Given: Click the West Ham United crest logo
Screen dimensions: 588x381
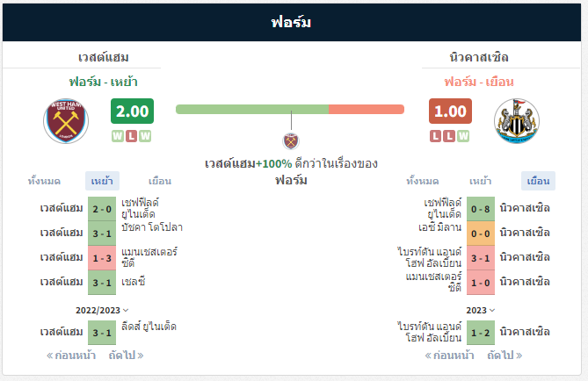Looking at the screenshot, I should click(66, 121).
